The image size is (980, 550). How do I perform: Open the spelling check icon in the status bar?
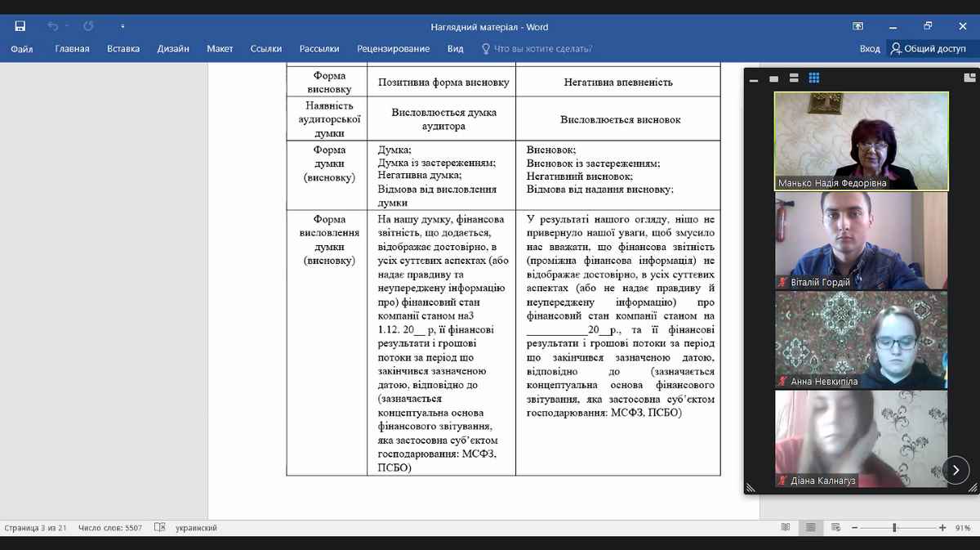(159, 528)
